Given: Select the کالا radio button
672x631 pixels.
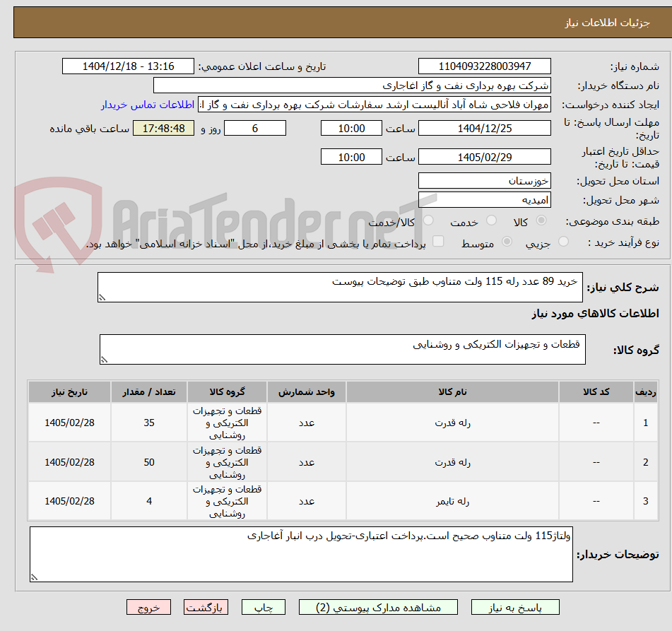Looking at the screenshot, I should (541, 220).
